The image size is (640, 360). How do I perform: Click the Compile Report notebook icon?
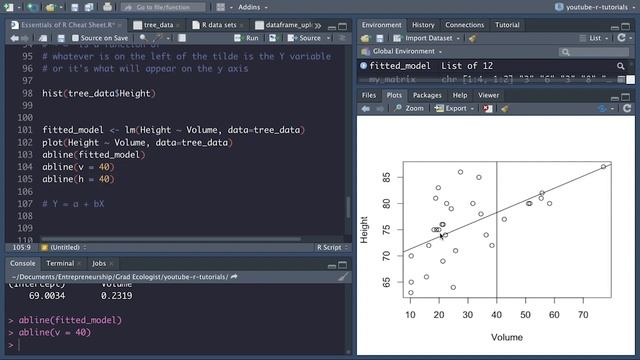coord(182,38)
